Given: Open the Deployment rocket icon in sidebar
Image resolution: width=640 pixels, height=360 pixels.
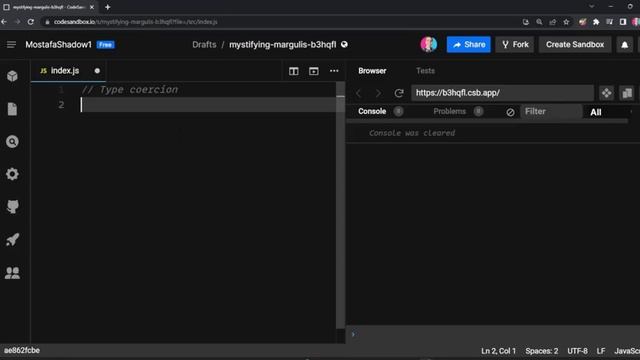Looking at the screenshot, I should (x=12, y=240).
